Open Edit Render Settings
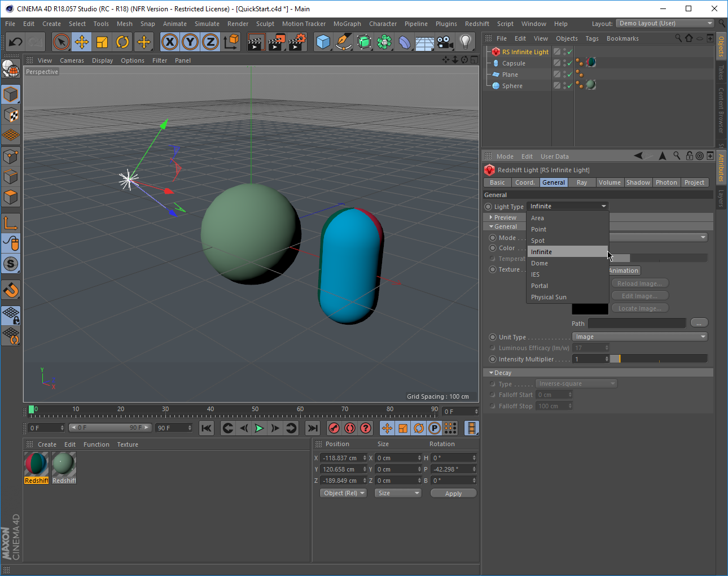 tap(296, 42)
